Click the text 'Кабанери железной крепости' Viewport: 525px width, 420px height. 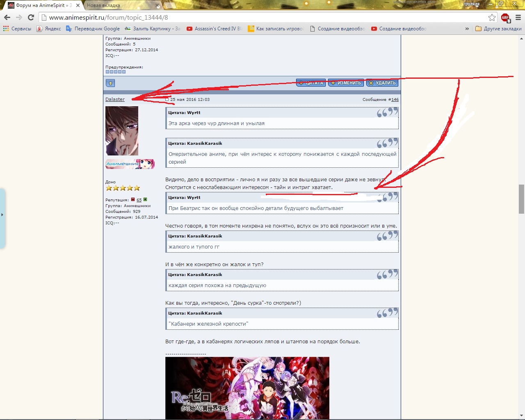coord(208,324)
